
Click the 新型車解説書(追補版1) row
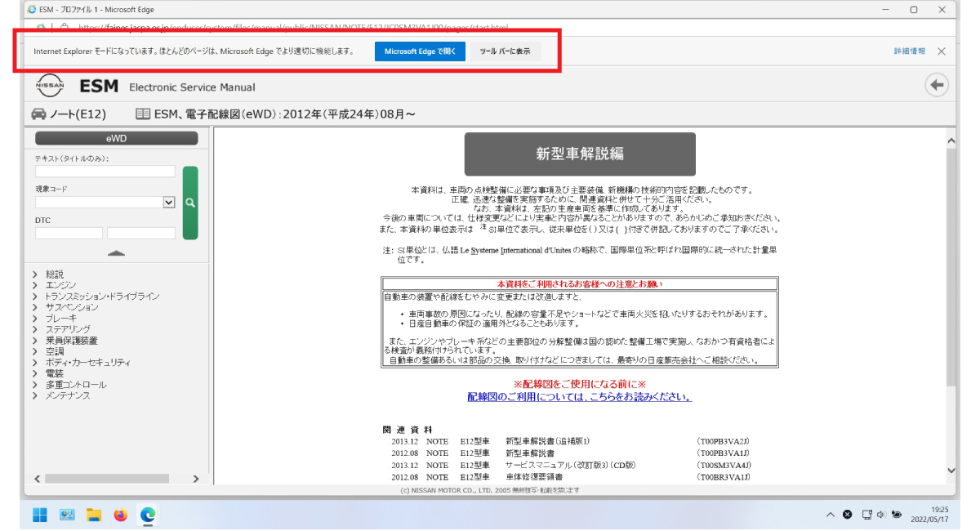[x=548, y=441]
